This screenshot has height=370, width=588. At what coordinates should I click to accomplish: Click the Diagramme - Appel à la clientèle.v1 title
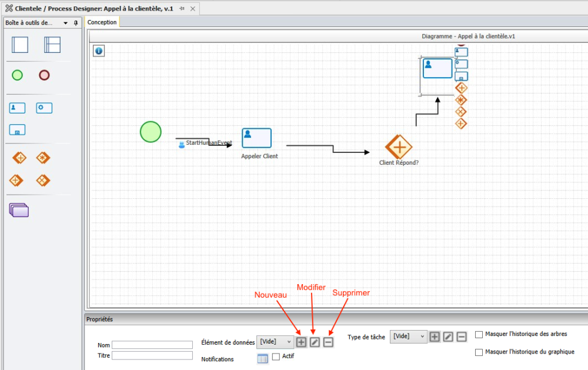tap(469, 36)
